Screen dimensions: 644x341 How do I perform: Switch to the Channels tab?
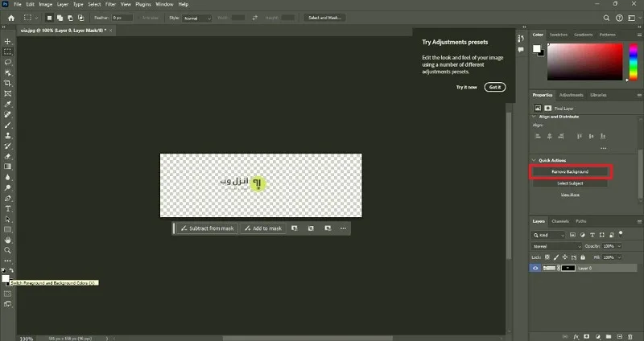[x=560, y=221]
